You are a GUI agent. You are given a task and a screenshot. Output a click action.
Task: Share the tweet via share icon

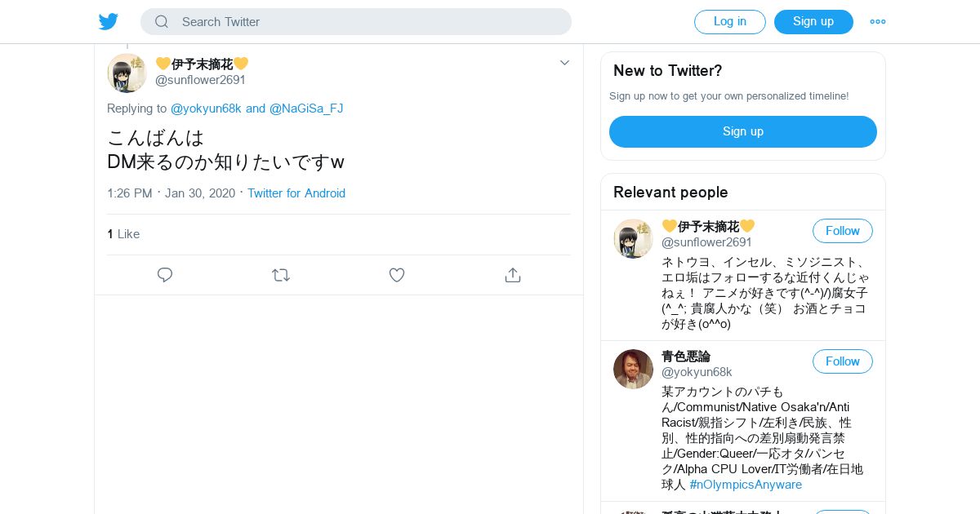(513, 275)
